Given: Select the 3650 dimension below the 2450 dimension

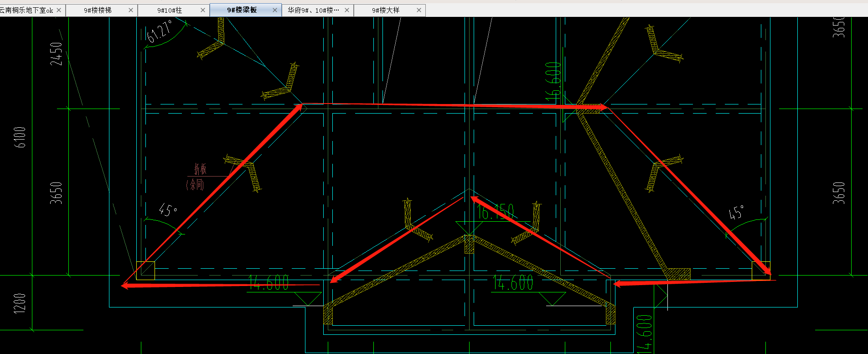Looking at the screenshot, I should pyautogui.click(x=56, y=193).
